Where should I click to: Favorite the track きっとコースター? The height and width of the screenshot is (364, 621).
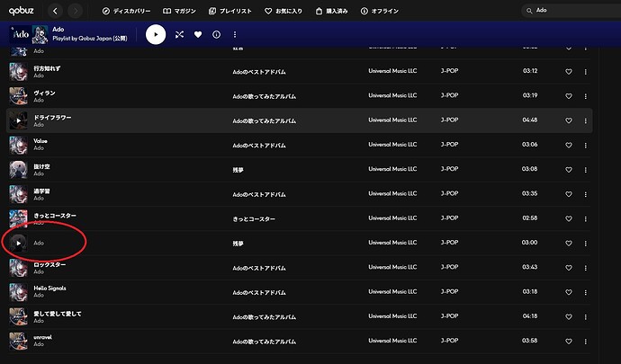[x=568, y=218]
